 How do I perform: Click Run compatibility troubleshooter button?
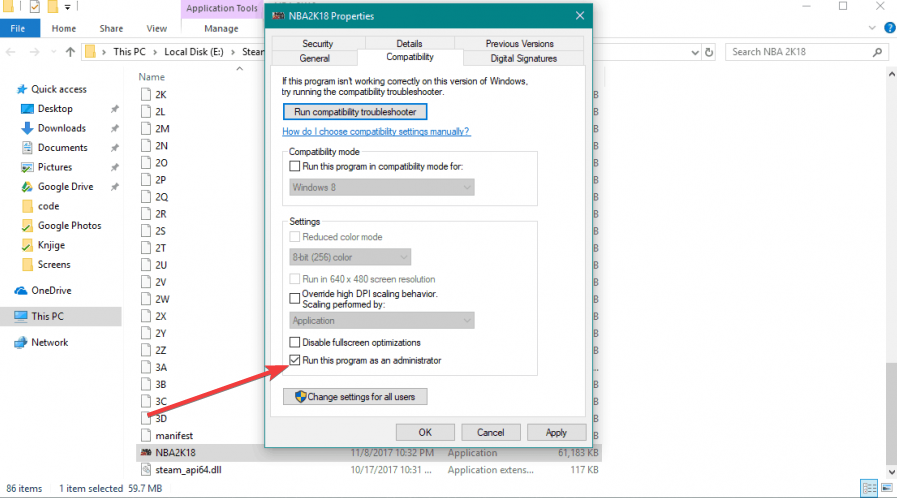[x=355, y=112]
